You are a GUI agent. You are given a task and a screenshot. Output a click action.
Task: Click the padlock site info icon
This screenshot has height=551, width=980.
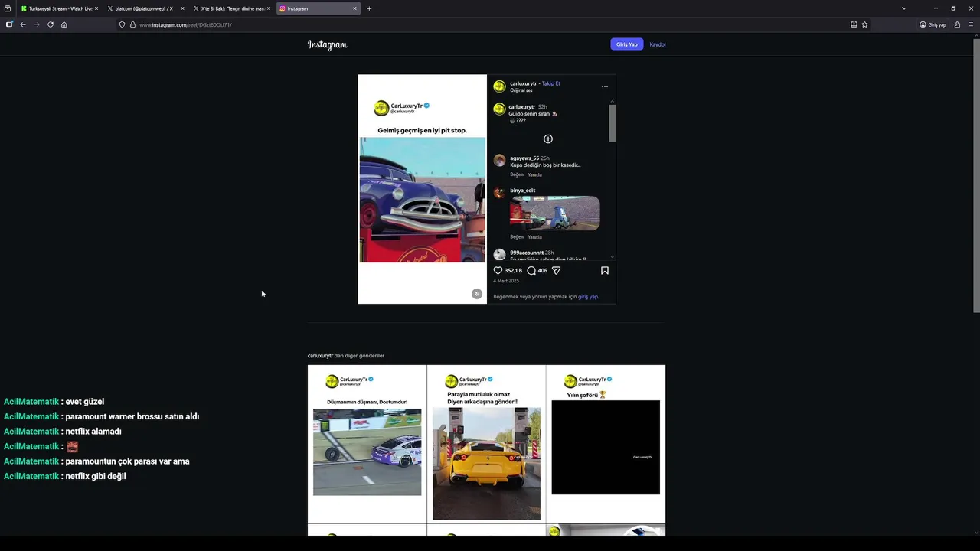point(132,24)
